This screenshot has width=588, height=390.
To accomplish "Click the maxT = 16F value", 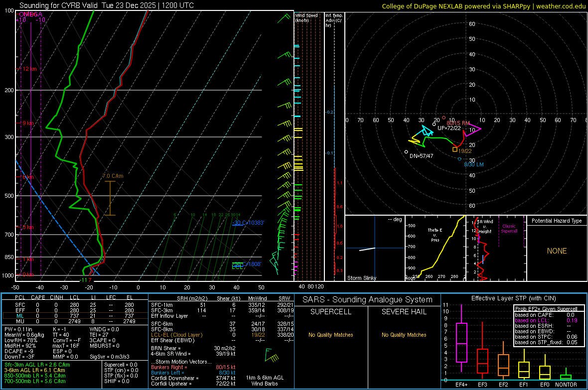I will (x=66, y=346).
